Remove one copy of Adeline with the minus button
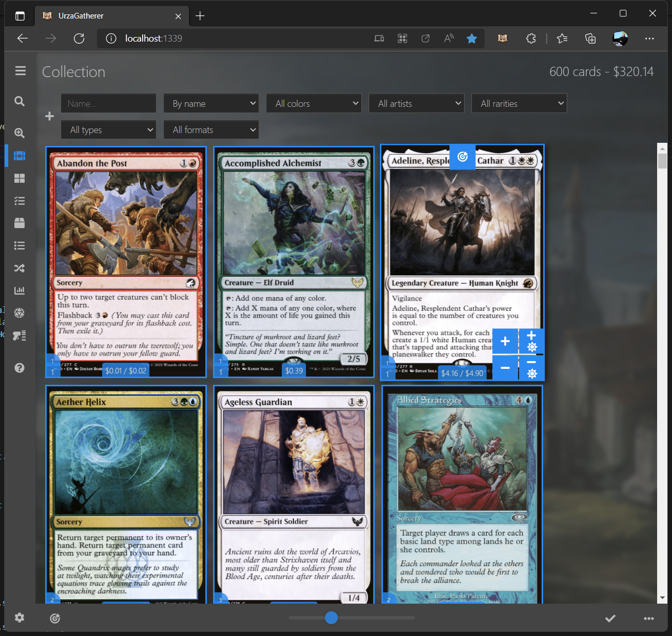Screen dimensions: 672x636 point(505,368)
